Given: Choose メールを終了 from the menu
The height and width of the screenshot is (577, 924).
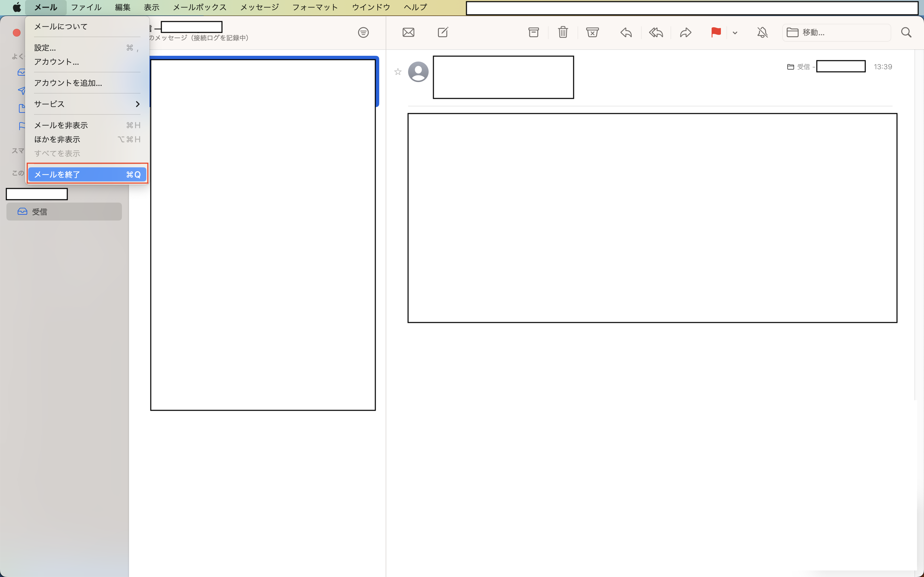Looking at the screenshot, I should [87, 174].
